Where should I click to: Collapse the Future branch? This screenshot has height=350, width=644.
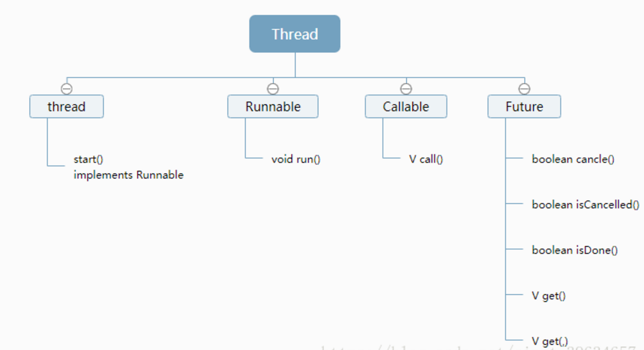click(524, 89)
